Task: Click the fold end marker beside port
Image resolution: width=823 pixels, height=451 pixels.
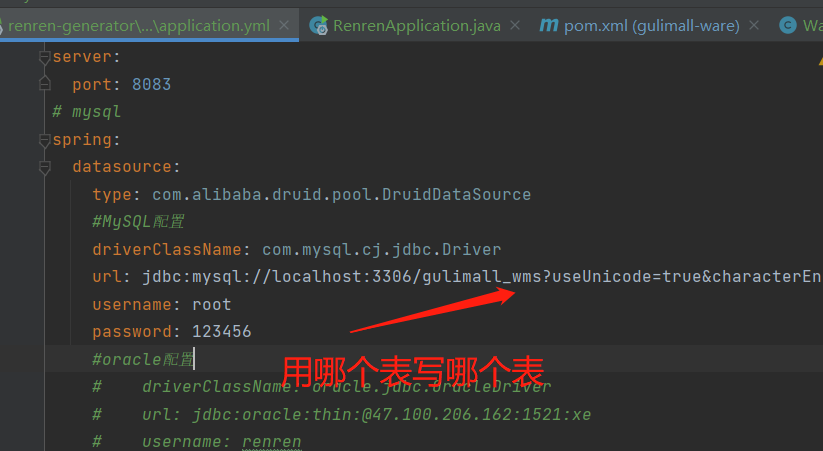Action: [45, 83]
